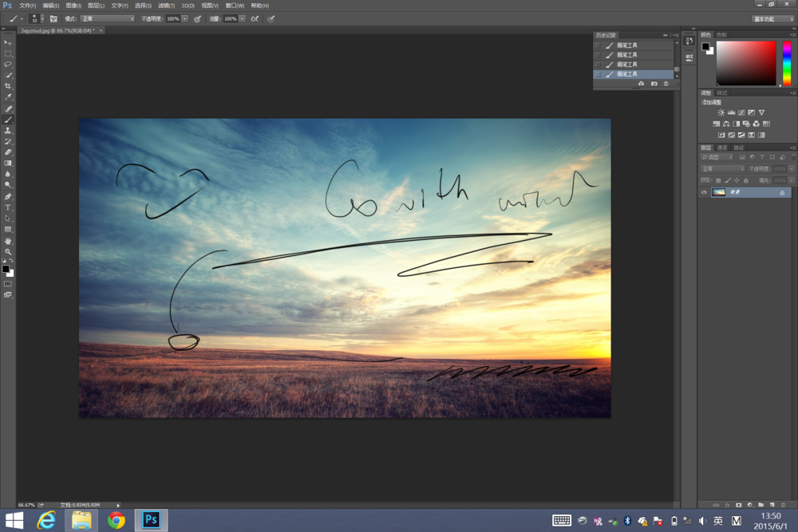Select the Healing Brush tool
Viewport: 798px width, 532px height.
pos(8,108)
